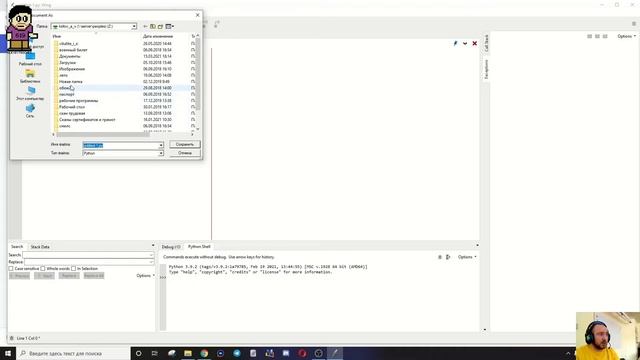Expand the Папка folder location dropdown

tap(134, 27)
